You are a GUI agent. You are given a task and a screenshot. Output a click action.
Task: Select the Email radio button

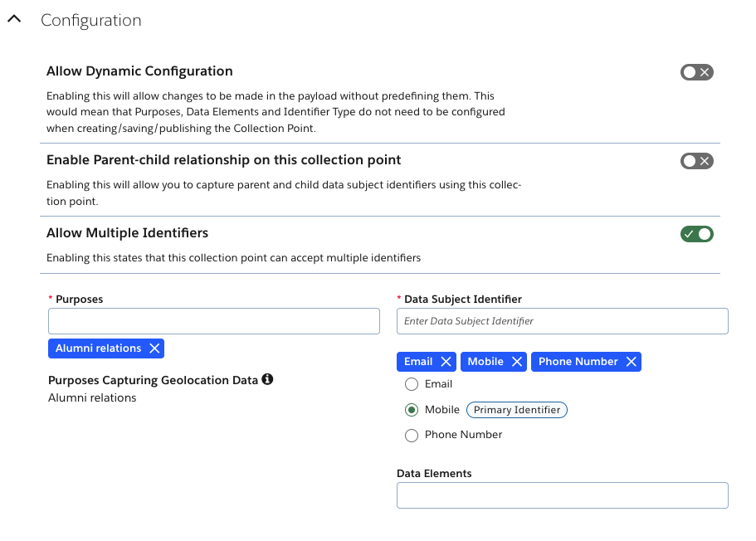[412, 384]
